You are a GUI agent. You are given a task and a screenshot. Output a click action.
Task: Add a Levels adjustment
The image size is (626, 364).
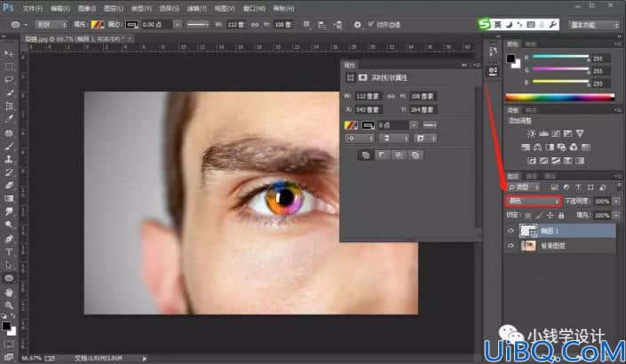(543, 133)
